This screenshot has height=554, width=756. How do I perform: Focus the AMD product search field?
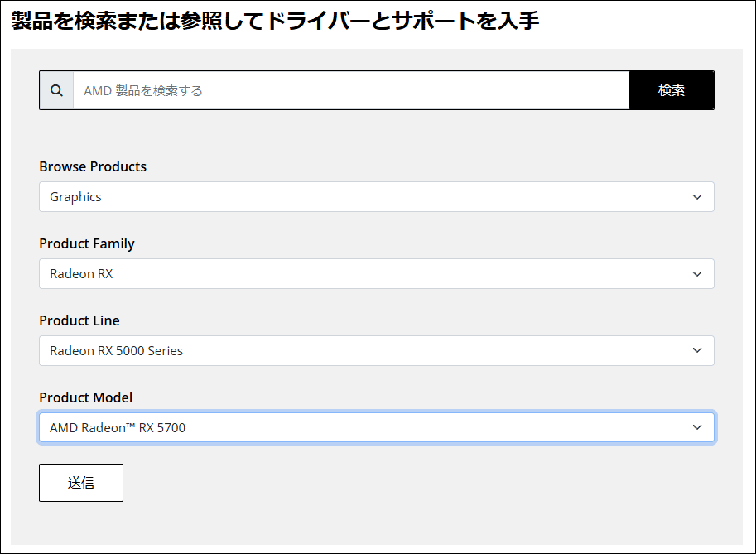point(351,90)
